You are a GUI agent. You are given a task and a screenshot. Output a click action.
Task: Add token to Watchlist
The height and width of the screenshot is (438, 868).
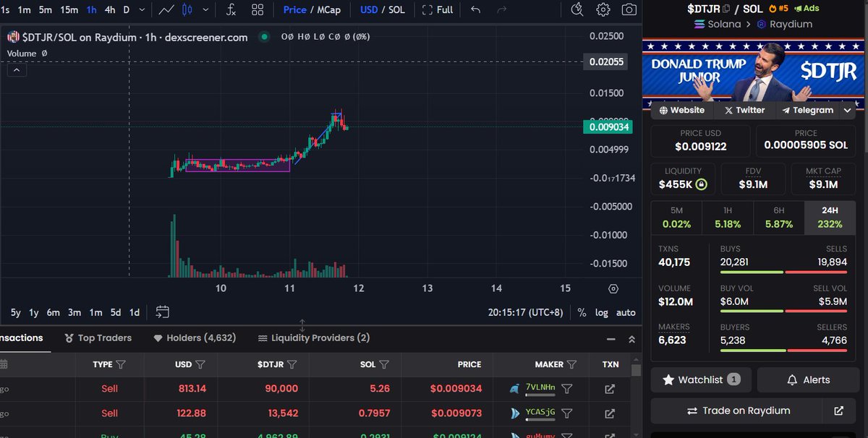point(701,379)
